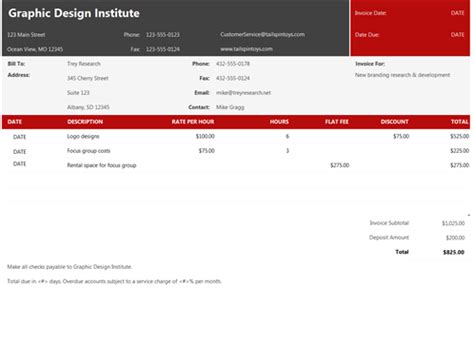474x363 pixels.
Task: Select the contact name Mike Gragg
Action: coord(230,107)
